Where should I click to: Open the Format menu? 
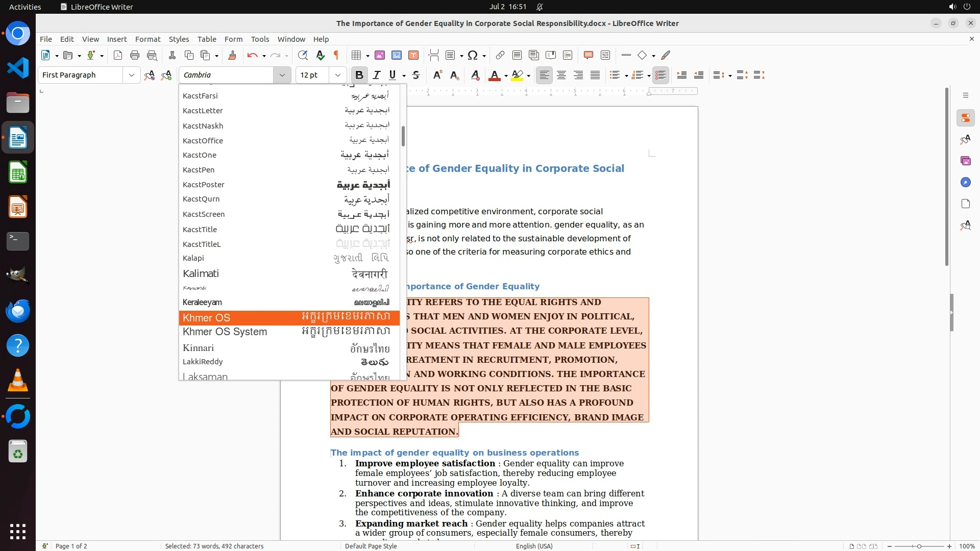(148, 39)
